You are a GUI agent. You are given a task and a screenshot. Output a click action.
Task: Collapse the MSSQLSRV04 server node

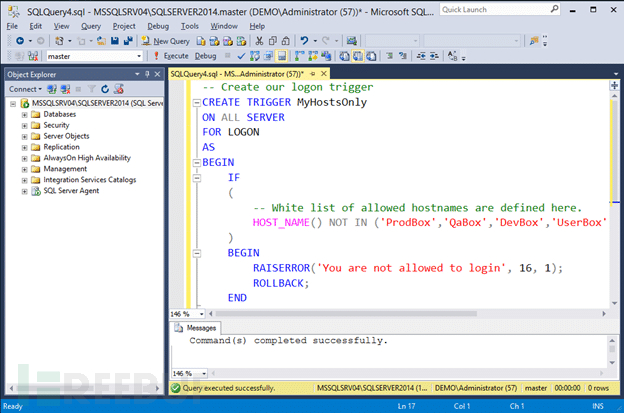(13, 104)
